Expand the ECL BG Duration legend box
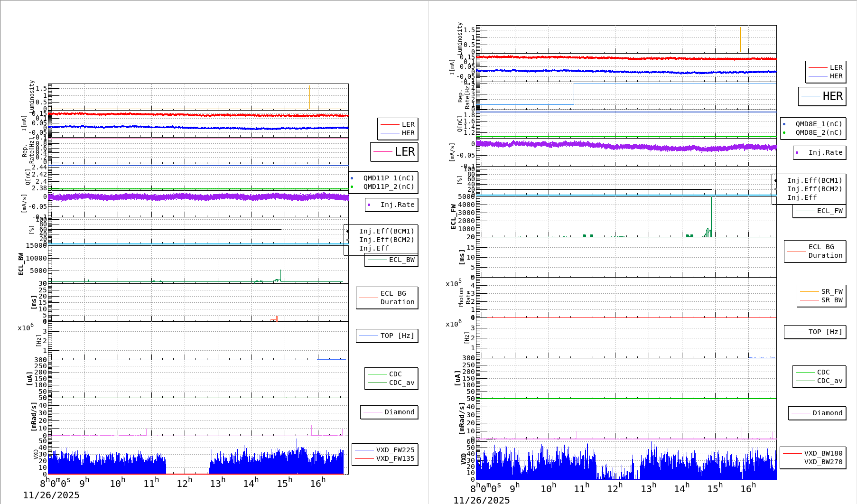 point(393,298)
